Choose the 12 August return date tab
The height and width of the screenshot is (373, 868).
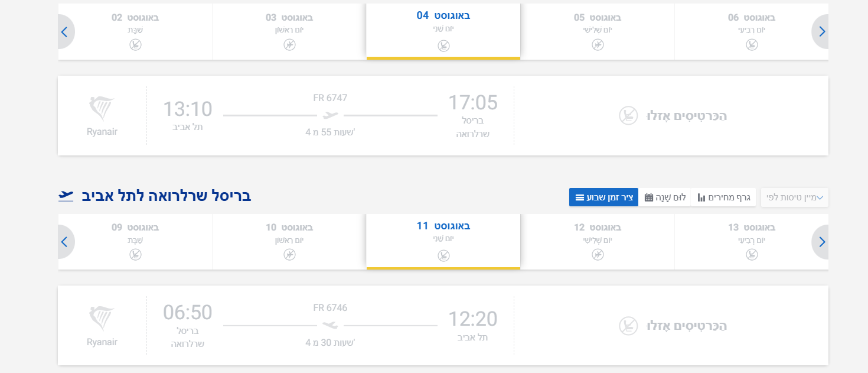tap(597, 241)
